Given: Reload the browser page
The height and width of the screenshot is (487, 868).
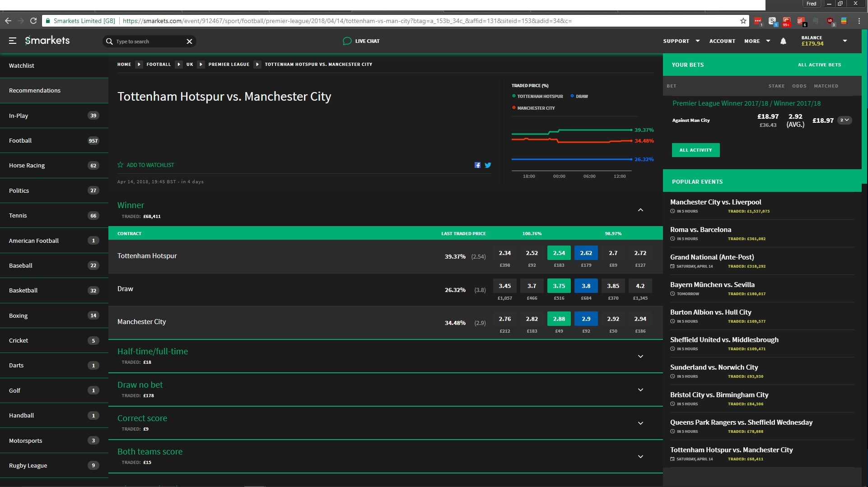Looking at the screenshot, I should click(x=33, y=21).
